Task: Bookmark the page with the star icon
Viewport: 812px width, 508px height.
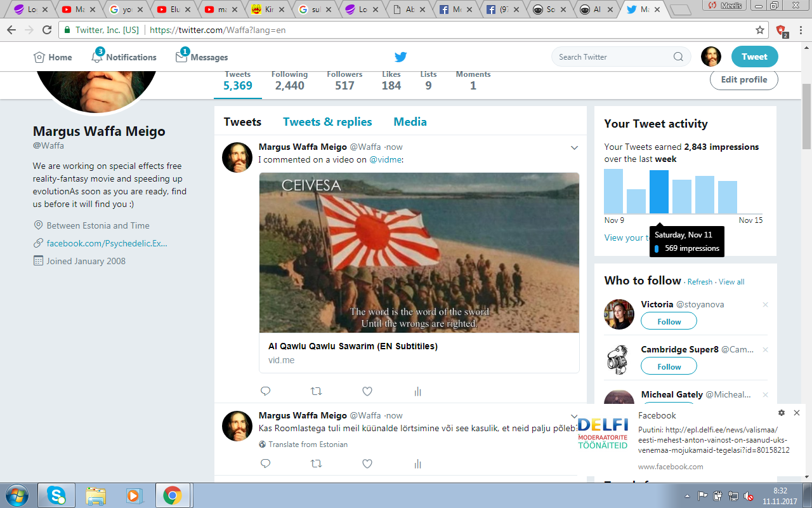Action: 760,30
